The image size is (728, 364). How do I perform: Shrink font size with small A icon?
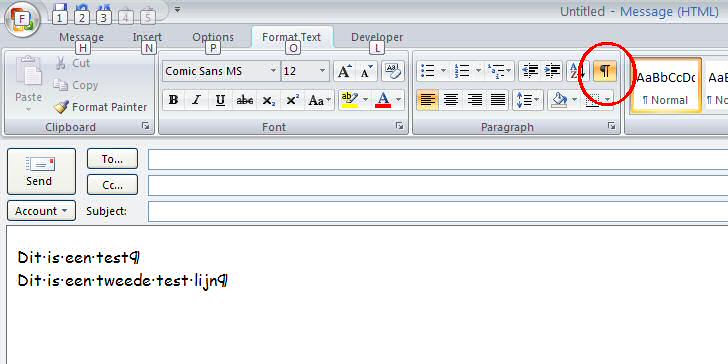click(x=367, y=71)
